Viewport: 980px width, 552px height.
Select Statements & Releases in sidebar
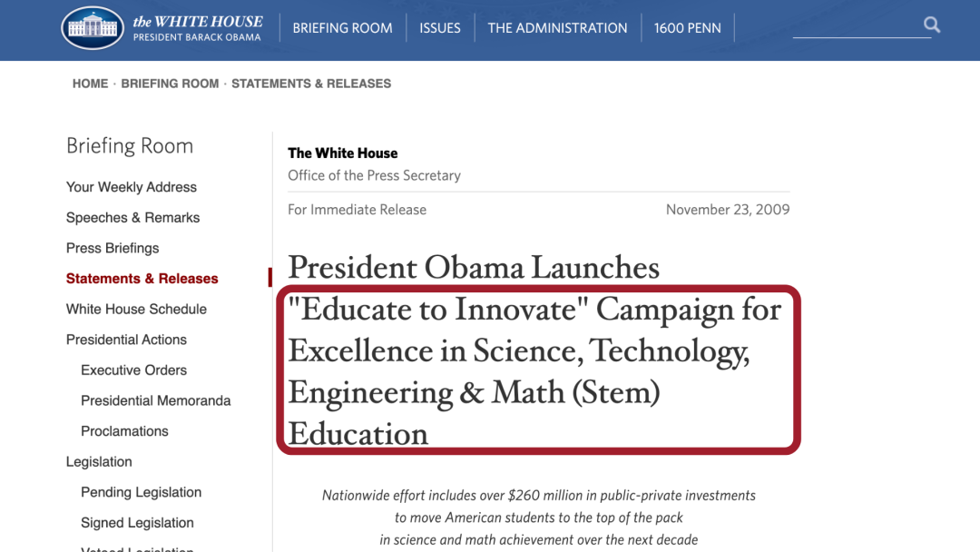pyautogui.click(x=142, y=279)
